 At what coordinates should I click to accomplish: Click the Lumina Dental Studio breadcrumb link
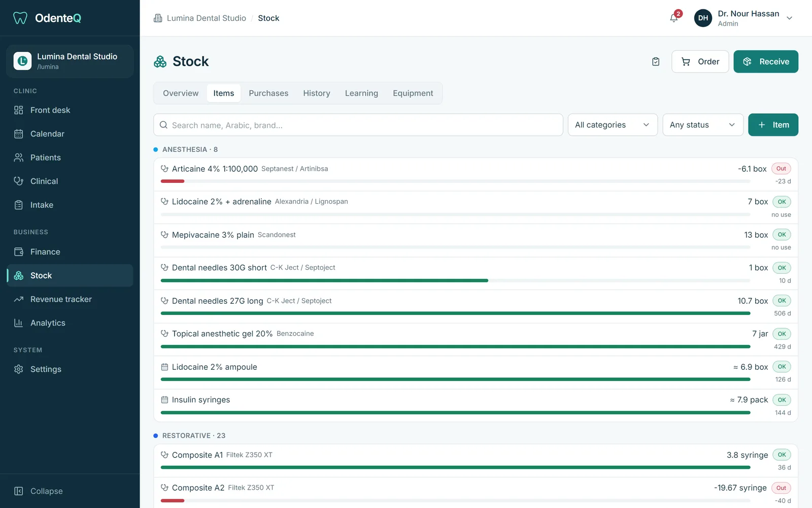click(x=207, y=18)
